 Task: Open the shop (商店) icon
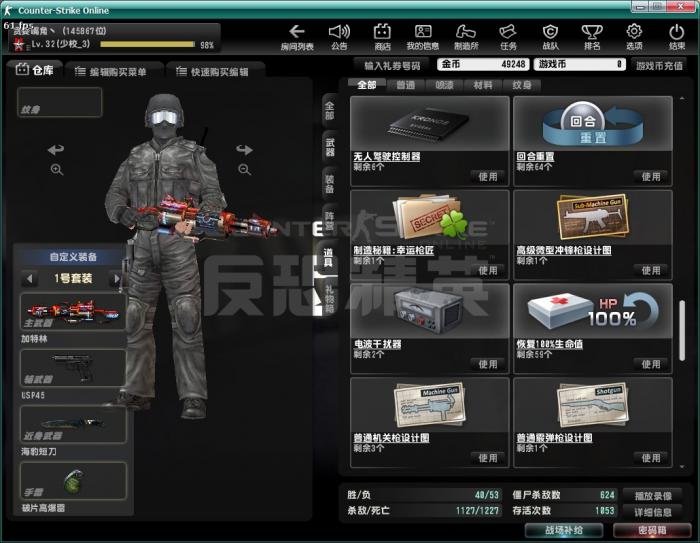point(382,37)
